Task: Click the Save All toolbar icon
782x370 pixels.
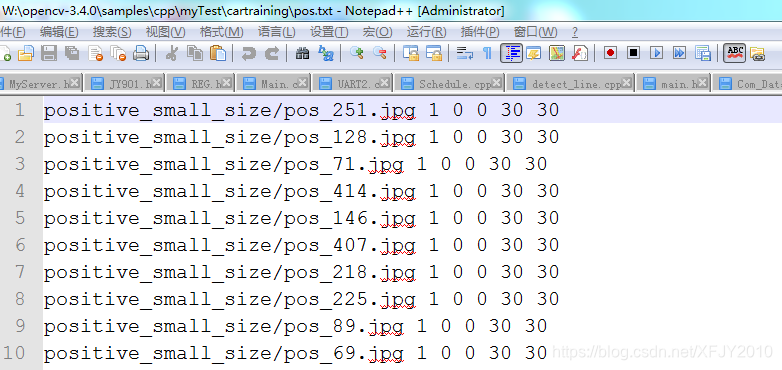Action: [72, 53]
